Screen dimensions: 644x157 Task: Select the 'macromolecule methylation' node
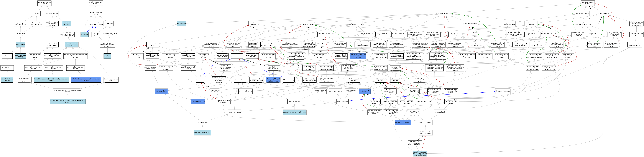(x=150, y=68)
